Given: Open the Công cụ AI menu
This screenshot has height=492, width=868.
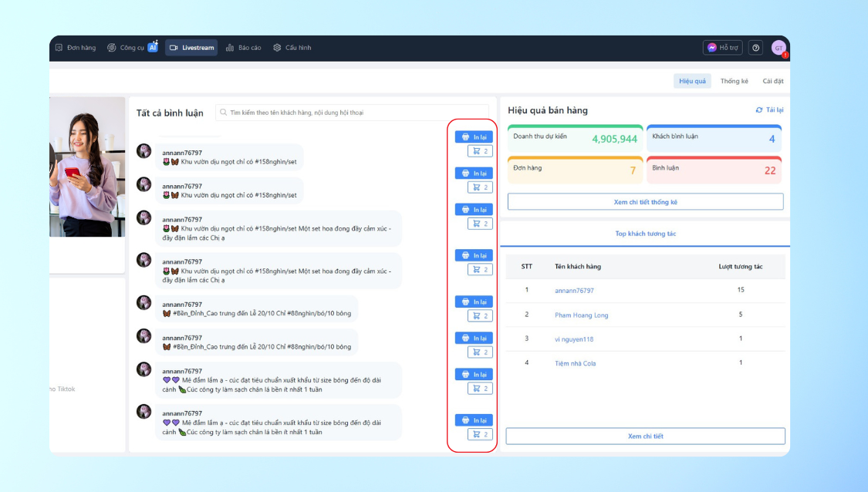Looking at the screenshot, I should 133,48.
